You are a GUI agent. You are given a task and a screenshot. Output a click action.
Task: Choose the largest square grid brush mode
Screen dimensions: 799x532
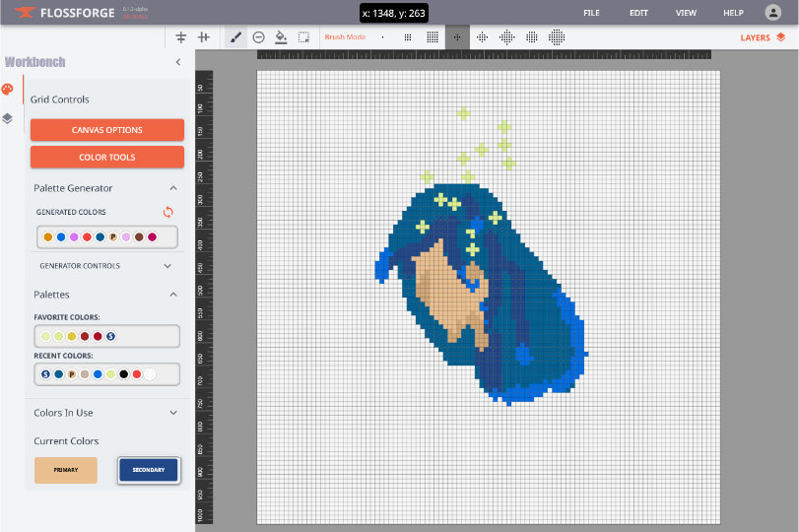[x=433, y=37]
